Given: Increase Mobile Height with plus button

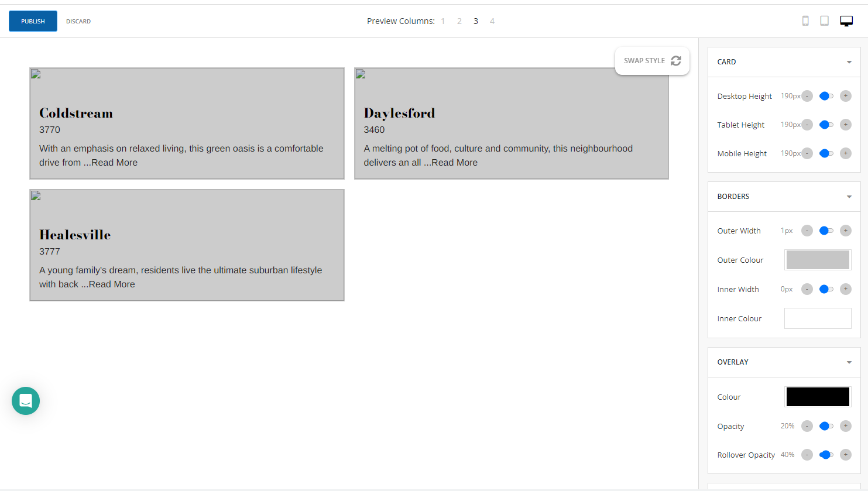Looking at the screenshot, I should click(846, 153).
